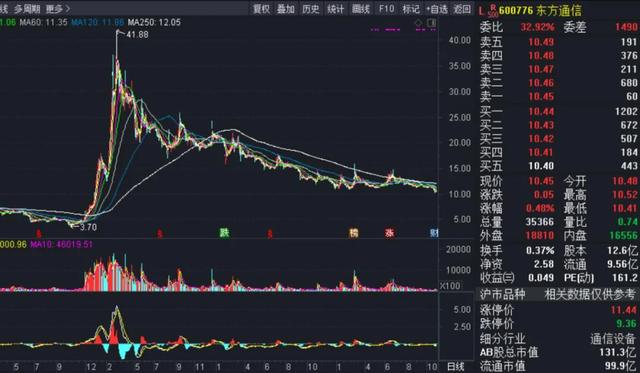The height and width of the screenshot is (373, 640).
Task: Click the 返回 back button
Action: pyautogui.click(x=462, y=9)
